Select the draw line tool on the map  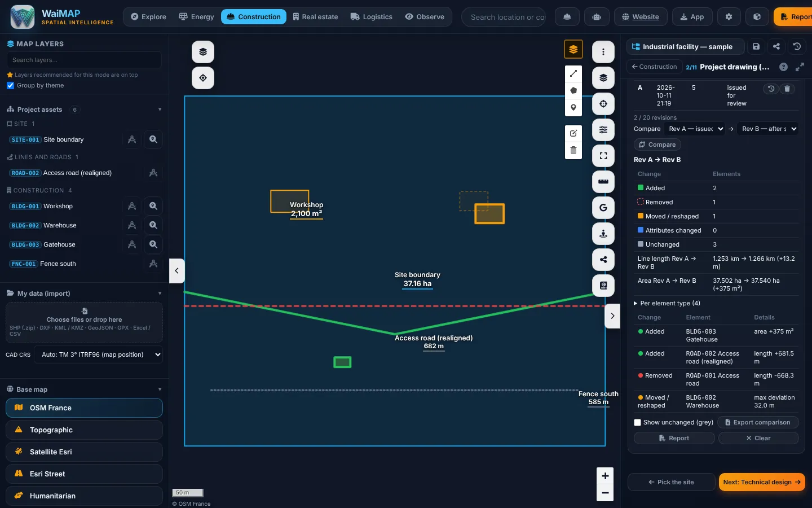pos(573,73)
